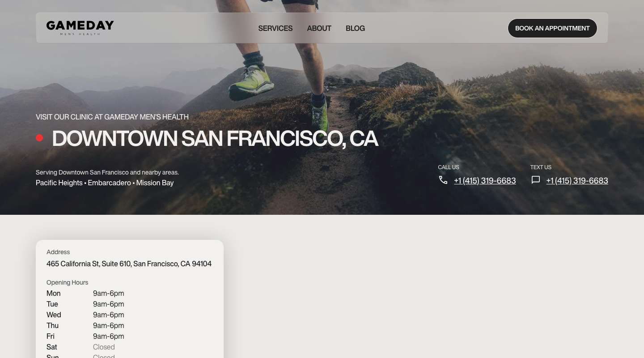This screenshot has height=358, width=644.
Task: Click the Thu row day label
Action: 52,325
